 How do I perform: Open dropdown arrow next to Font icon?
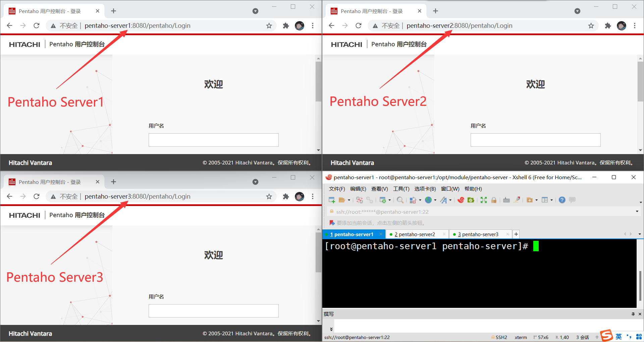pyautogui.click(x=450, y=200)
